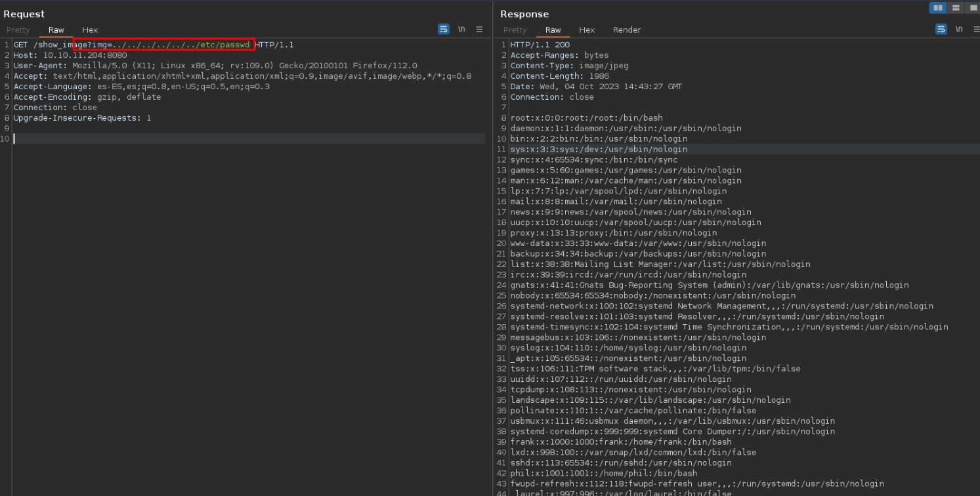
Task: Click the man:x:6:12 passwd entry
Action: 626,181
